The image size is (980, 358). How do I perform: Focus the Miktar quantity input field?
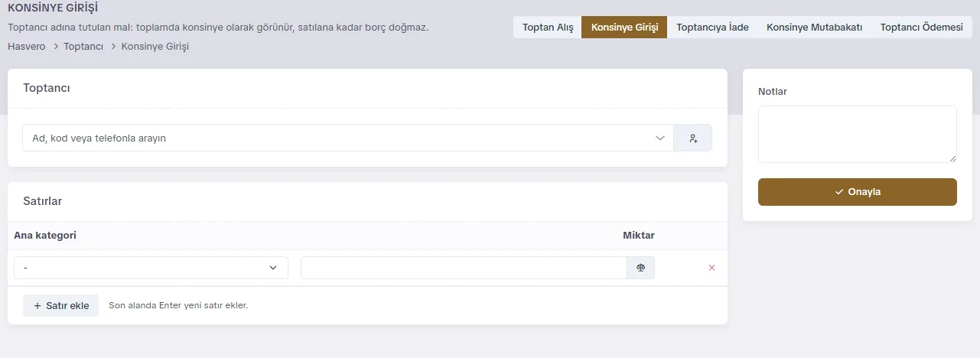click(x=464, y=268)
